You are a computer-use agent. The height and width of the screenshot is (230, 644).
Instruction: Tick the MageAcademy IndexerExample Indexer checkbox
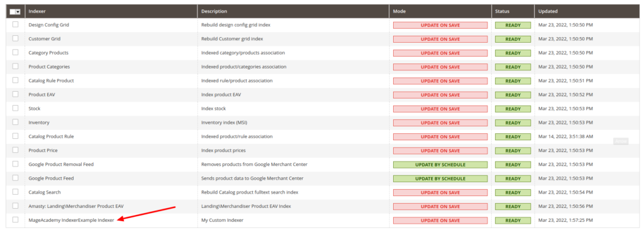tap(15, 220)
